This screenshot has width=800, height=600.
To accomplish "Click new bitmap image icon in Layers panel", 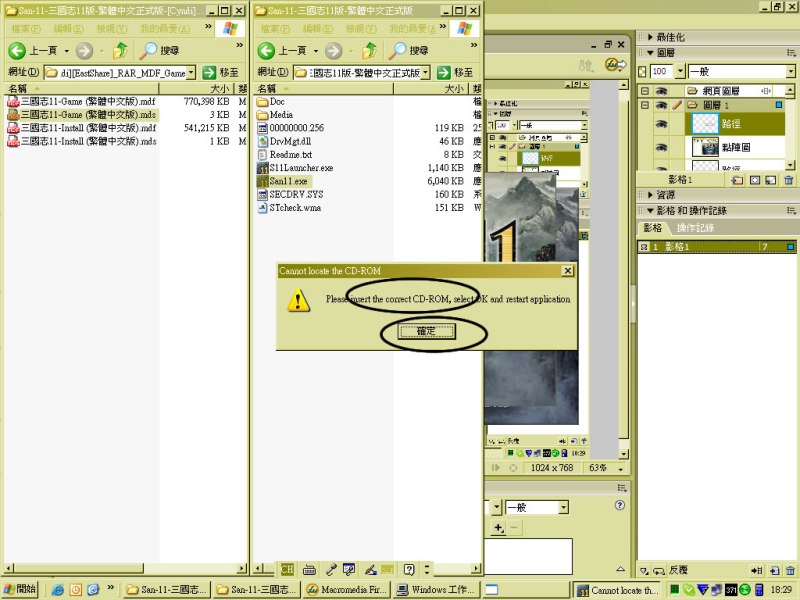I will 771,180.
